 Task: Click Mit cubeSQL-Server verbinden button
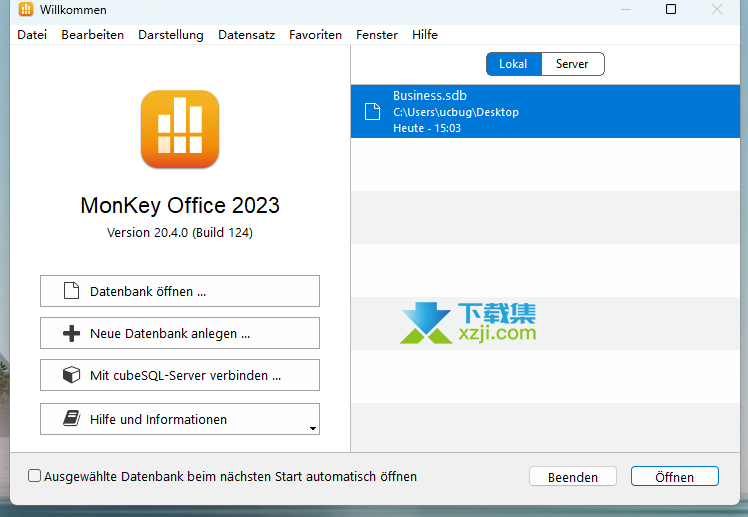[180, 375]
